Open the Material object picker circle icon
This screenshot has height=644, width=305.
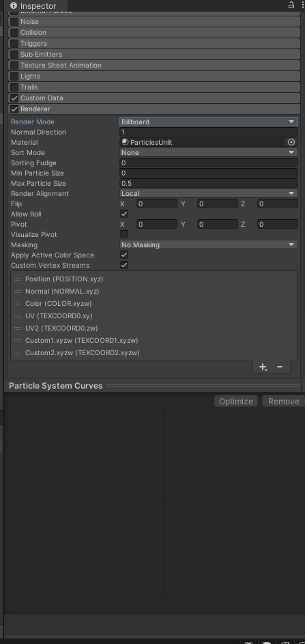(291, 142)
